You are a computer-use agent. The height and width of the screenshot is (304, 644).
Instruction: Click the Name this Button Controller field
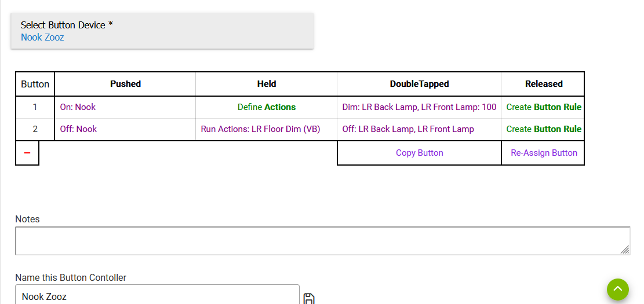point(157,295)
